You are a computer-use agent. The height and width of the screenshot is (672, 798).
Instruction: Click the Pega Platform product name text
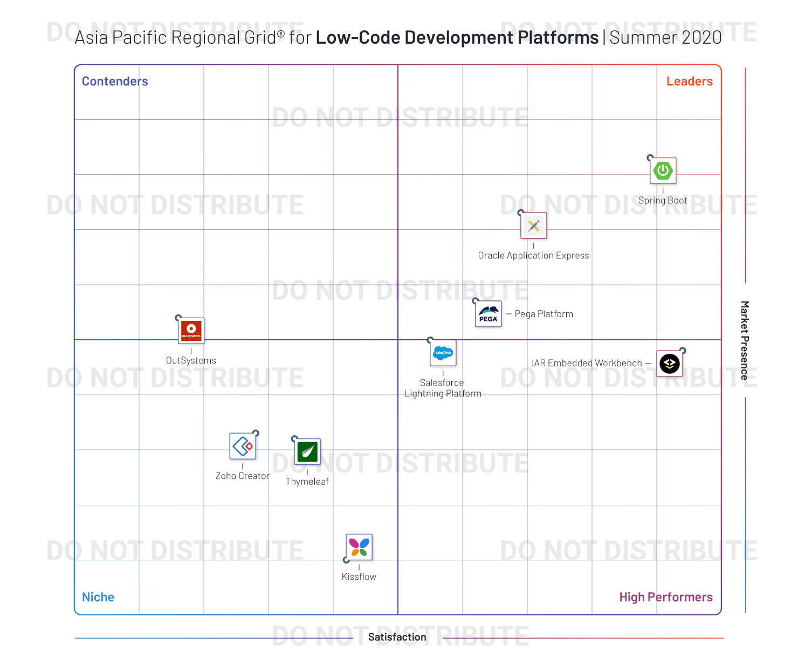click(x=543, y=313)
